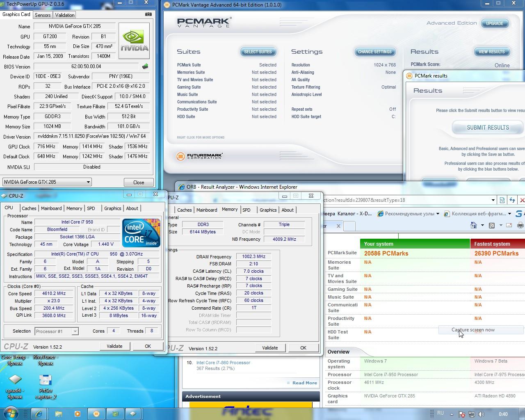Image resolution: width=525 pixels, height=420 pixels.
Task: Open the SPD tab in the CPU-Z Memory window
Action: pos(247,210)
